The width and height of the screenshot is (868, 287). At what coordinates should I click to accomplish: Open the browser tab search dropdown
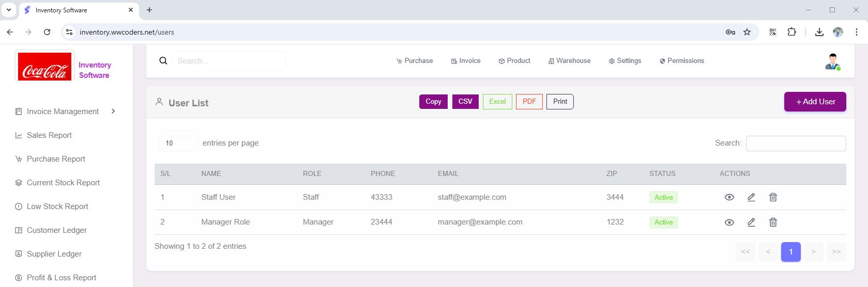tap(9, 10)
